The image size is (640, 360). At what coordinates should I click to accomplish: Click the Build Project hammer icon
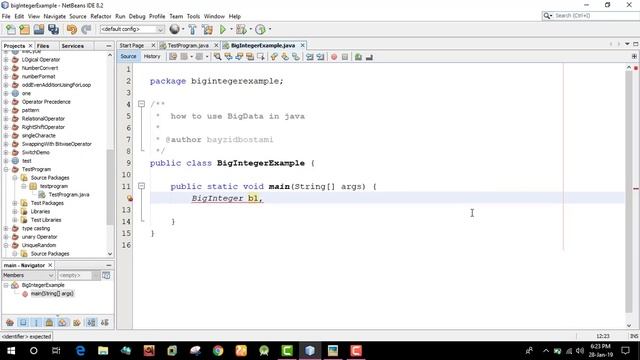pos(193,29)
